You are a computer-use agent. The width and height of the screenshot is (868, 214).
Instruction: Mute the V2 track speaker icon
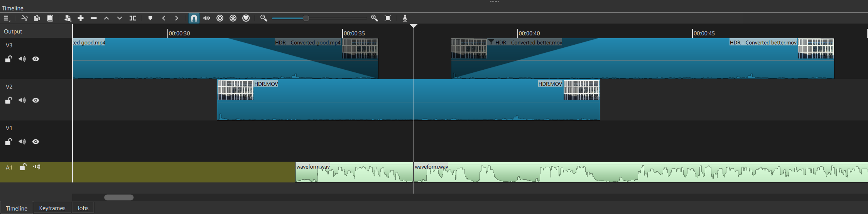point(22,100)
